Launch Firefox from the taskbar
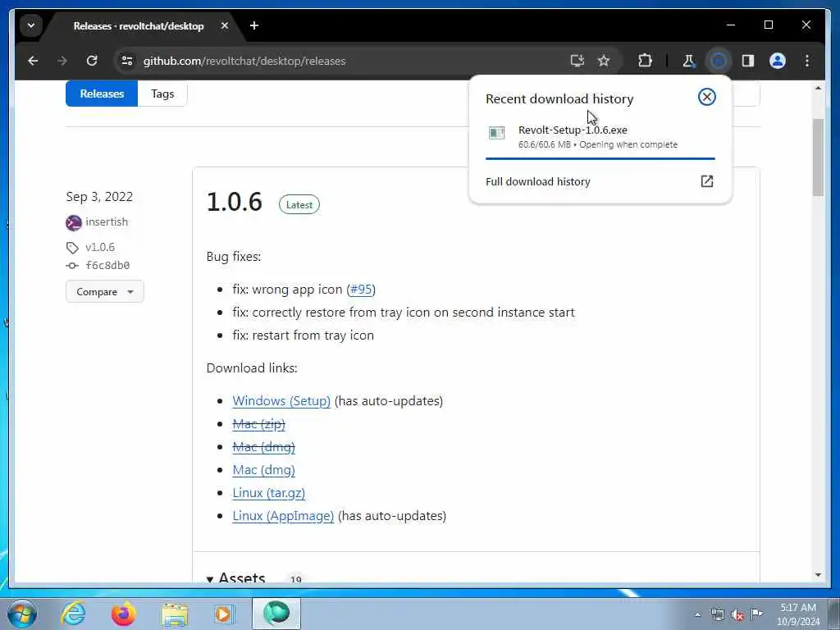 (124, 614)
